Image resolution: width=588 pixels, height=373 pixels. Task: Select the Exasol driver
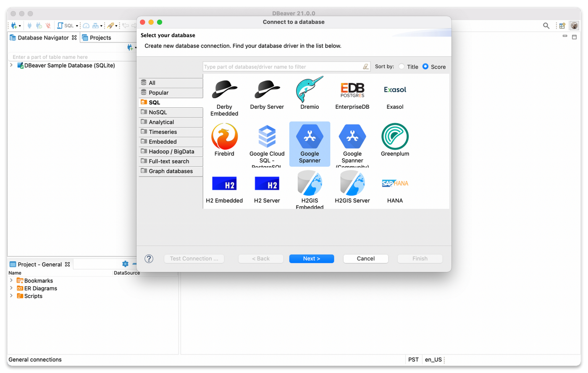395,94
